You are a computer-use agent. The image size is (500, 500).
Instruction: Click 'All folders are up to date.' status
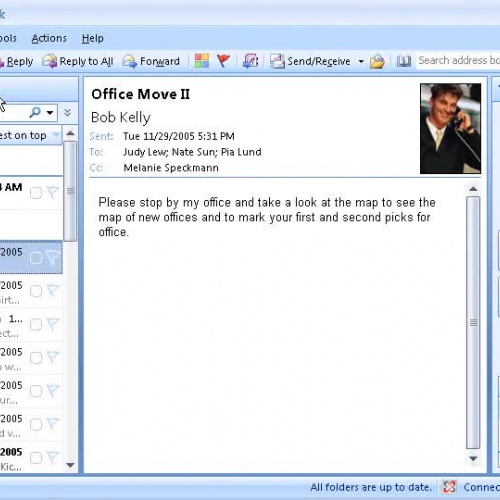click(x=371, y=487)
